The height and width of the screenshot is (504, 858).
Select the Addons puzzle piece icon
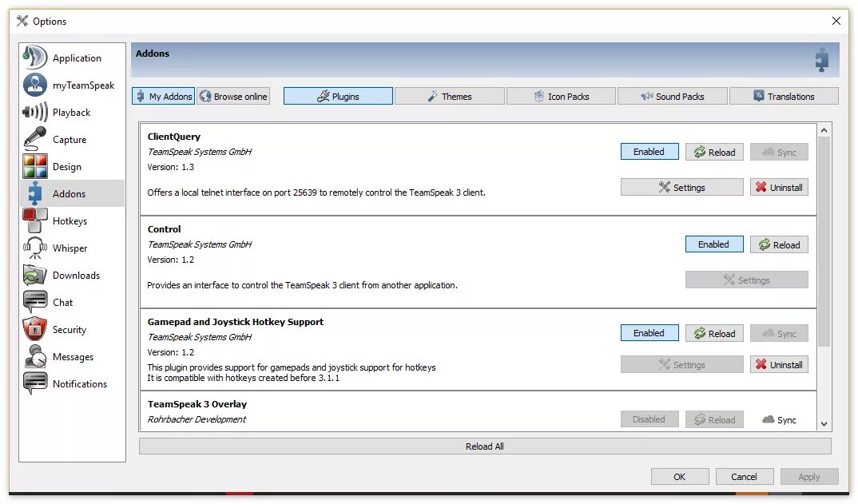click(34, 194)
